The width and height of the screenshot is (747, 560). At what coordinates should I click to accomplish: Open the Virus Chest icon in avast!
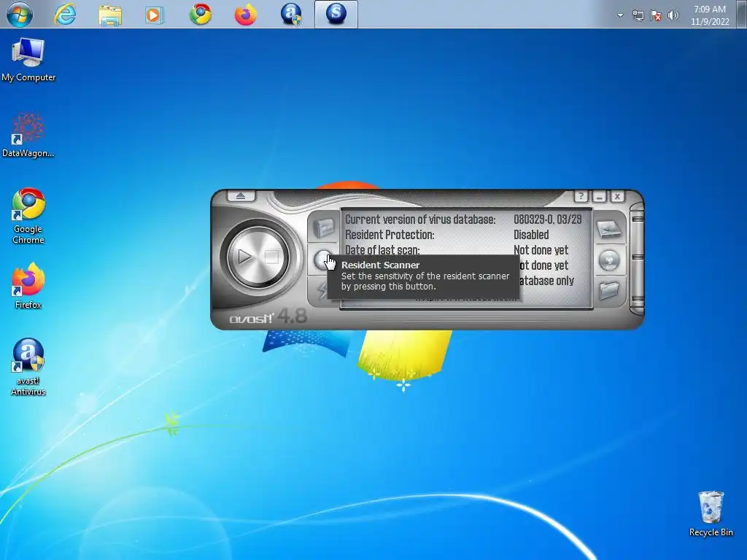[324, 227]
